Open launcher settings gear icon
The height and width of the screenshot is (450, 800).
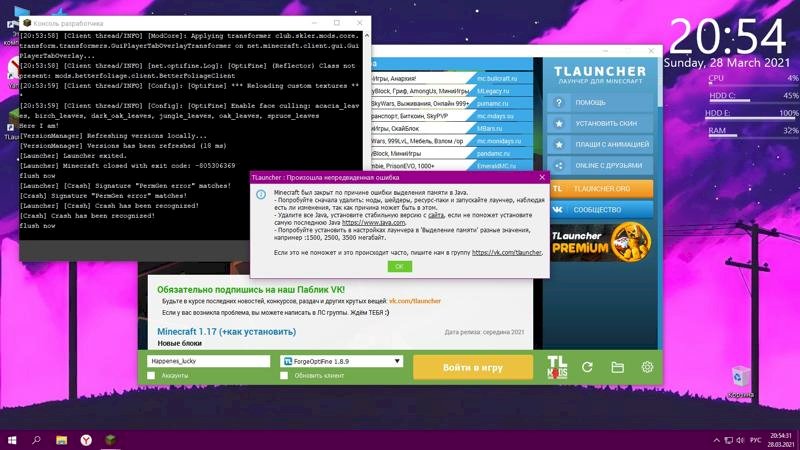pos(647,367)
